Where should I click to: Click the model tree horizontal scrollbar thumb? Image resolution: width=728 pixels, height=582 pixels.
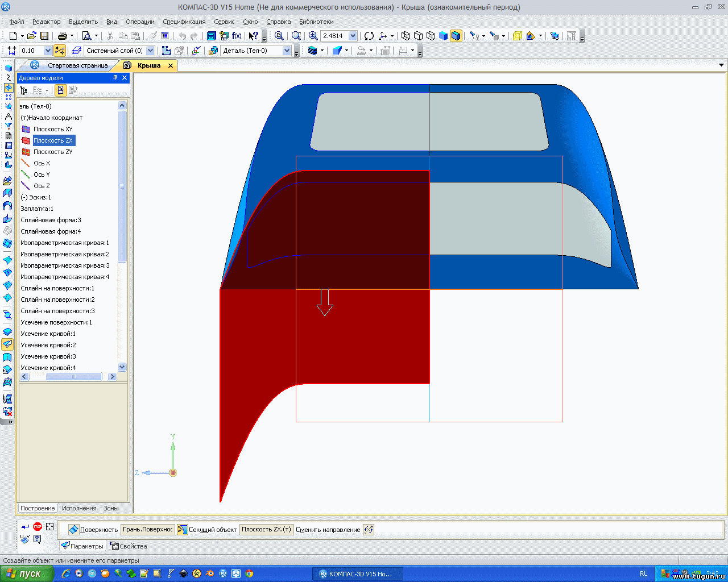(x=74, y=376)
